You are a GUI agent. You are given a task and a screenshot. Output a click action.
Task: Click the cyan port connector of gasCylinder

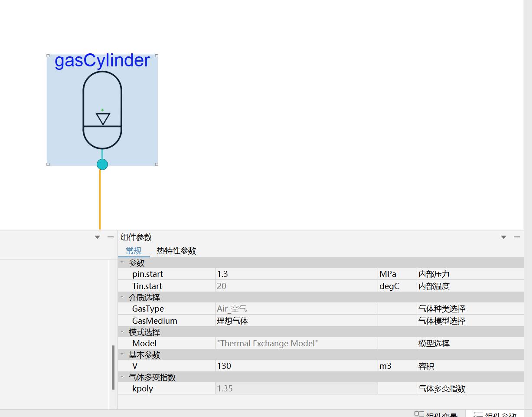[102, 164]
